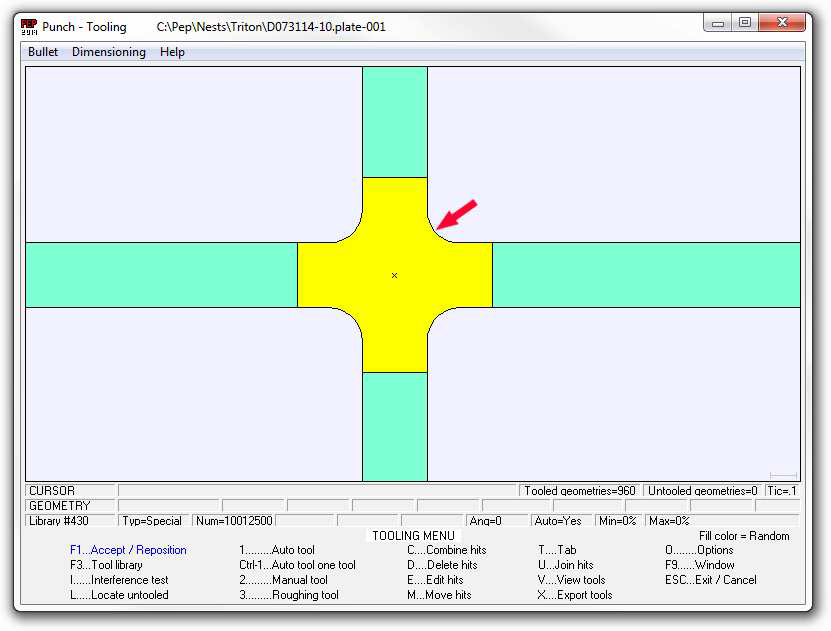
Task: Click the Join hits command
Action: (565, 565)
